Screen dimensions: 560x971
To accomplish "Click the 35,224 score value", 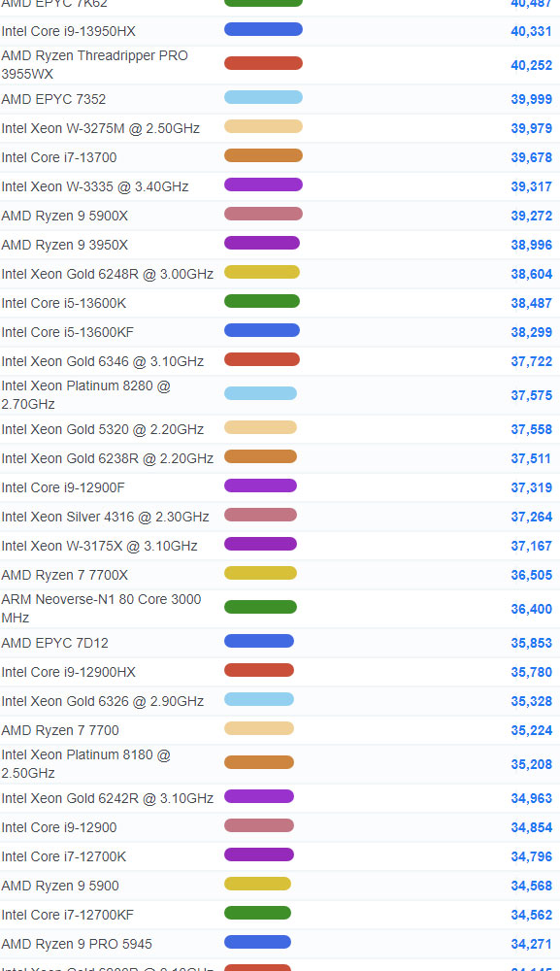I will [x=531, y=730].
